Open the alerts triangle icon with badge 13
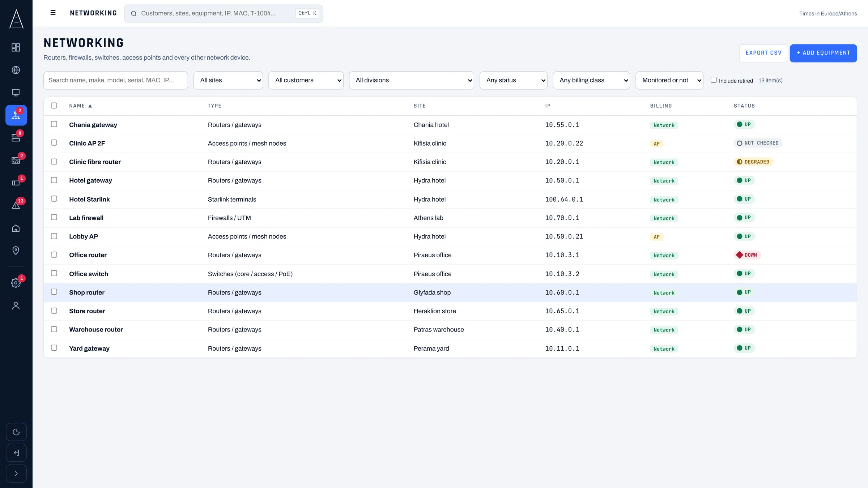 coord(16,205)
